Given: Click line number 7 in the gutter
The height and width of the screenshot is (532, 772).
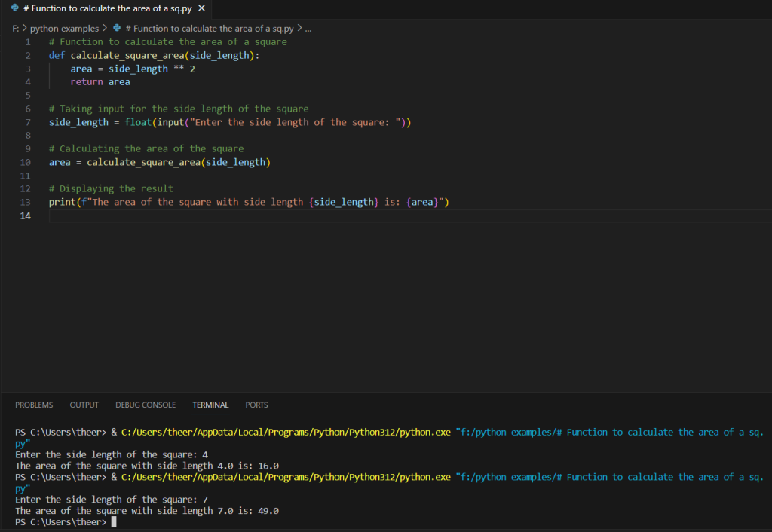Looking at the screenshot, I should pyautogui.click(x=27, y=122).
